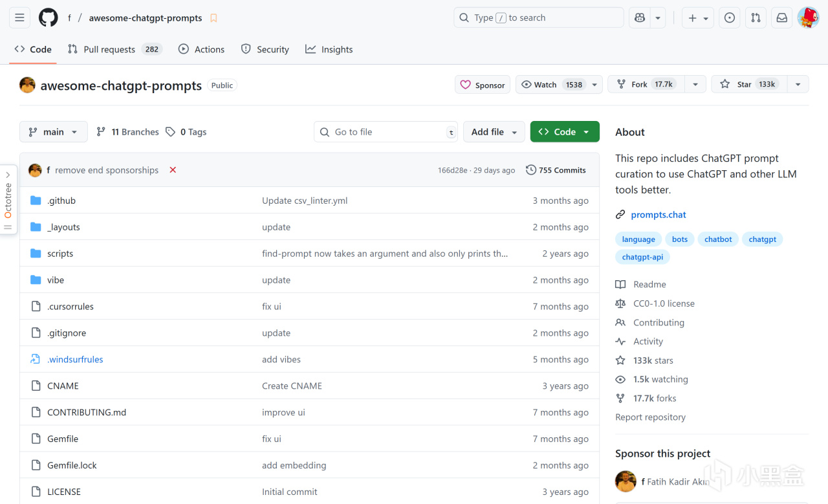Open the main branch selector
The width and height of the screenshot is (828, 504).
click(53, 132)
